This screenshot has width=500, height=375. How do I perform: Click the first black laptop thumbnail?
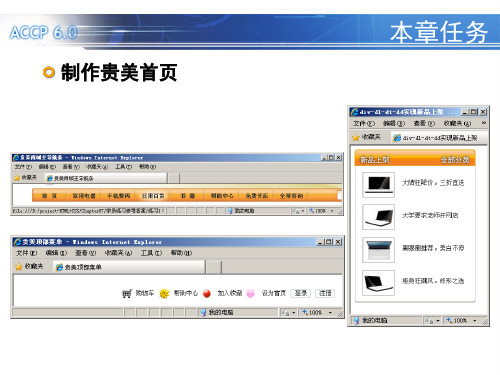click(x=378, y=185)
